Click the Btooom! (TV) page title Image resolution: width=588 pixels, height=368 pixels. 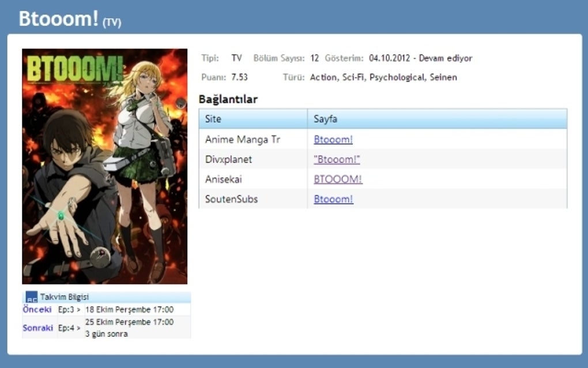(70, 19)
